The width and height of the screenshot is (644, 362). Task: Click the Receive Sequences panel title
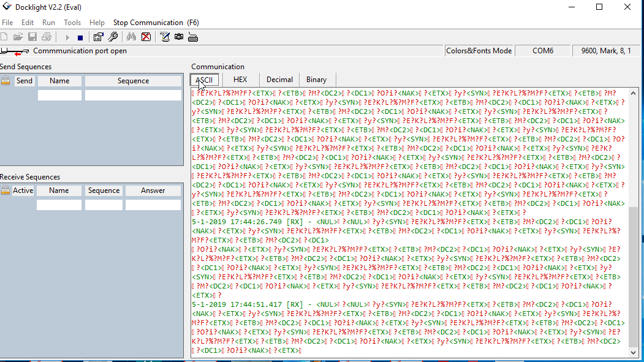click(x=31, y=177)
